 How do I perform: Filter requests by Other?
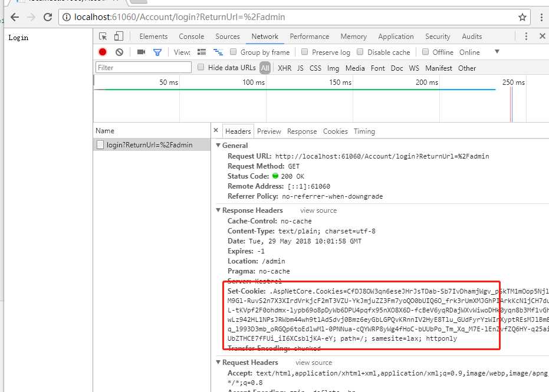(467, 68)
